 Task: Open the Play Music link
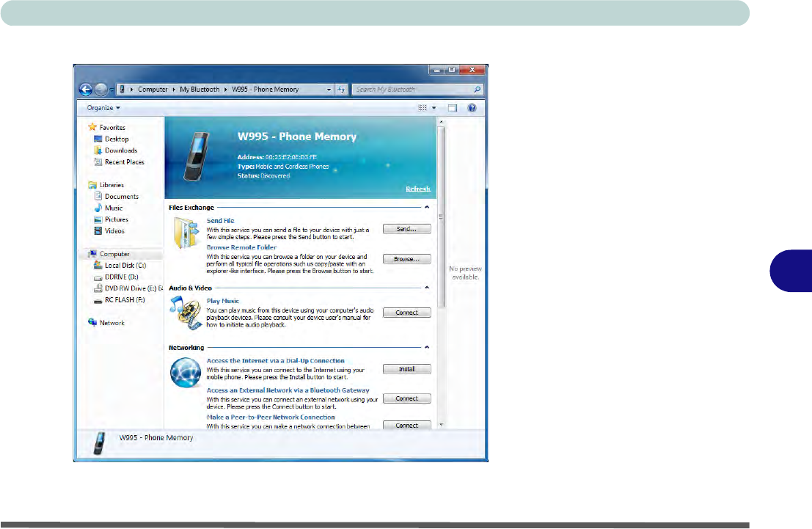pyautogui.click(x=223, y=301)
